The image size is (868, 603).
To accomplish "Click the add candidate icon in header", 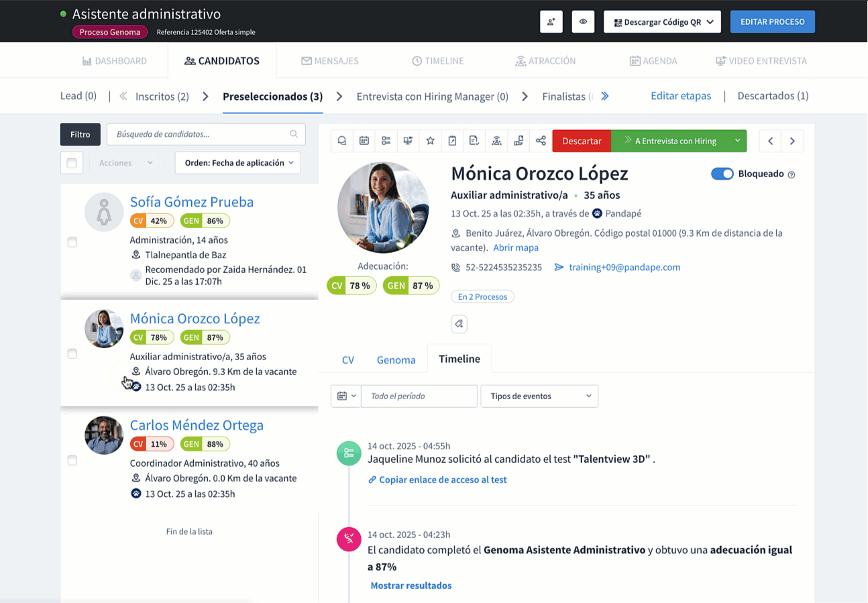I will [551, 21].
